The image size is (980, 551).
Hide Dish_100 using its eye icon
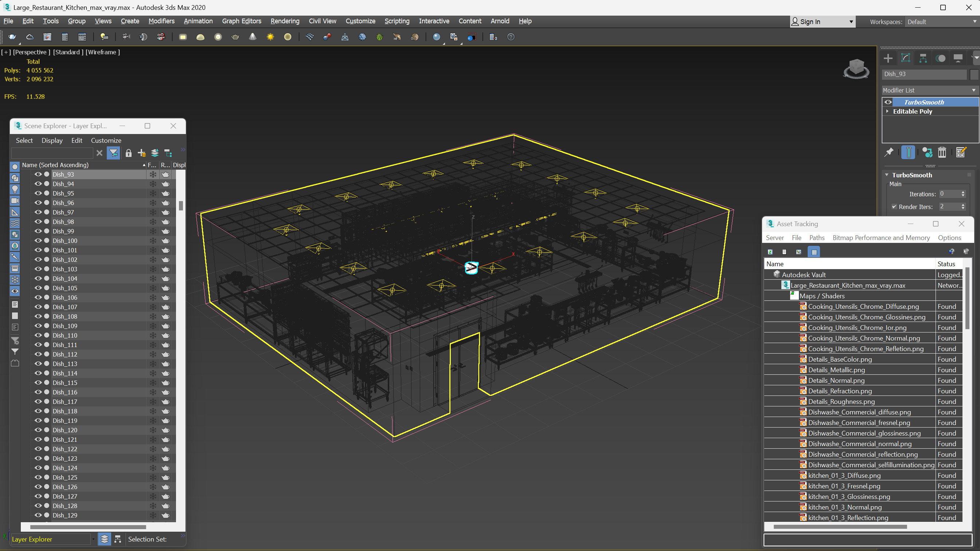coord(38,240)
